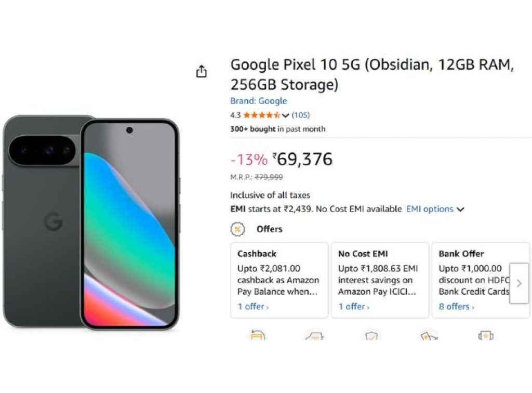Click the share icon near product title
The width and height of the screenshot is (532, 393).
click(202, 71)
